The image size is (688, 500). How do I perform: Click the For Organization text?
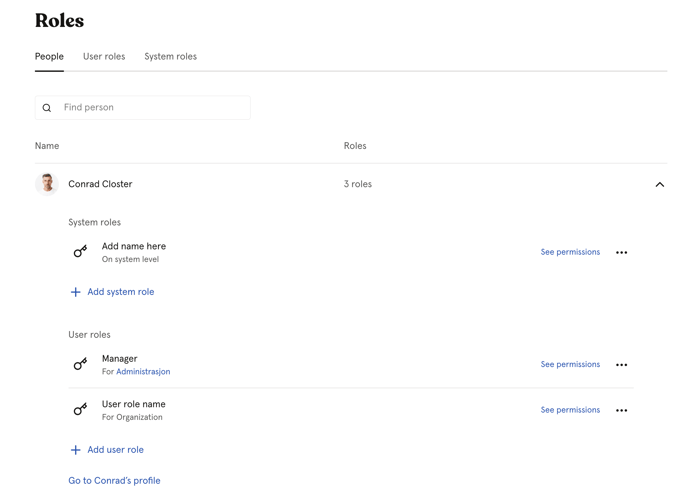tap(132, 418)
